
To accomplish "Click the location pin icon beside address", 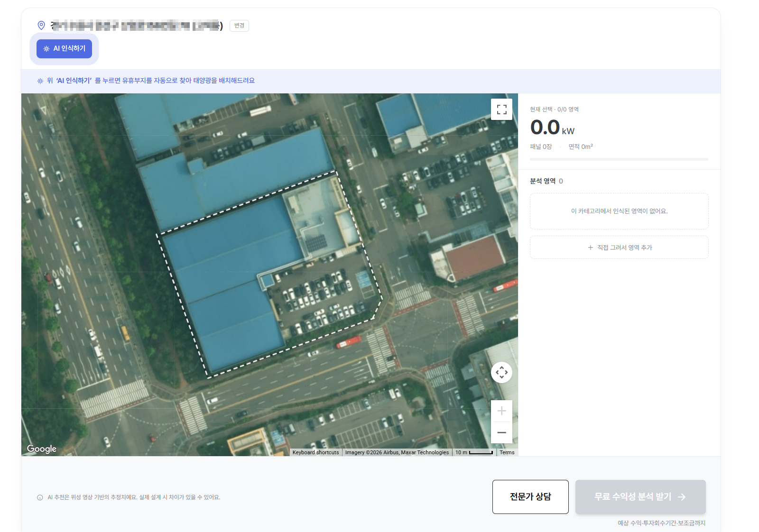I will coord(41,26).
